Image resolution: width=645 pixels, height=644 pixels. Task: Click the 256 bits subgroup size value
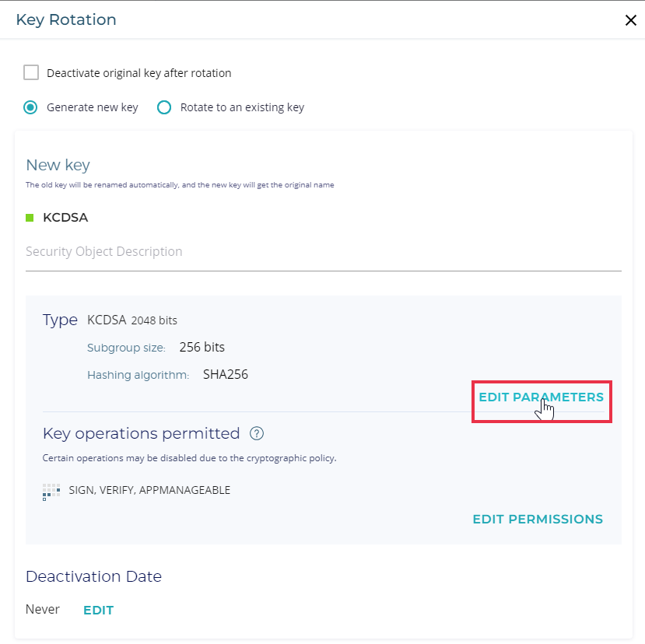(202, 347)
